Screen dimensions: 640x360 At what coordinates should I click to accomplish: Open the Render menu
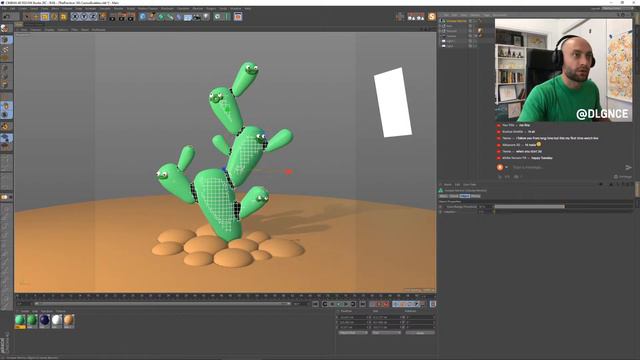pyautogui.click(x=118, y=9)
